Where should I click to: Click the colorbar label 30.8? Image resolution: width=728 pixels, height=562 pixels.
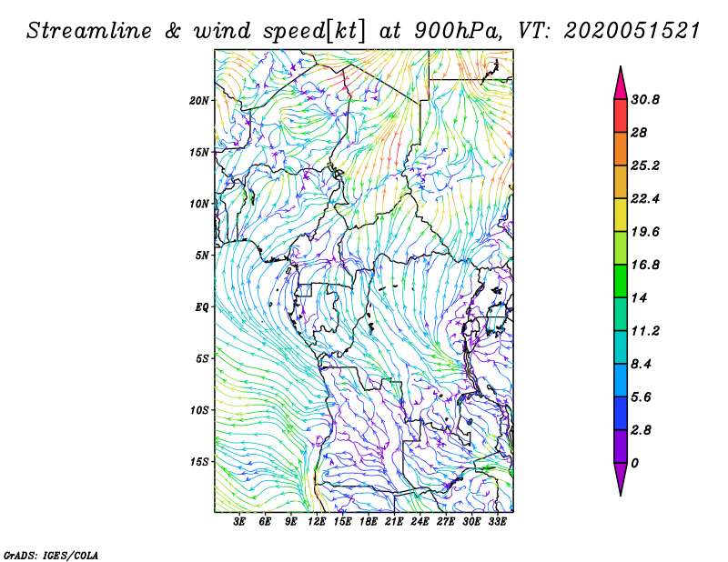point(645,100)
